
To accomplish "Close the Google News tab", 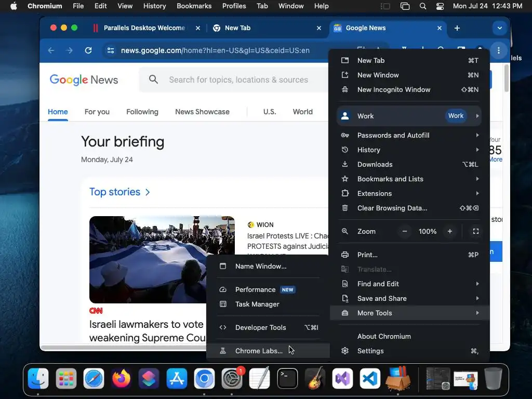I will pos(440,28).
